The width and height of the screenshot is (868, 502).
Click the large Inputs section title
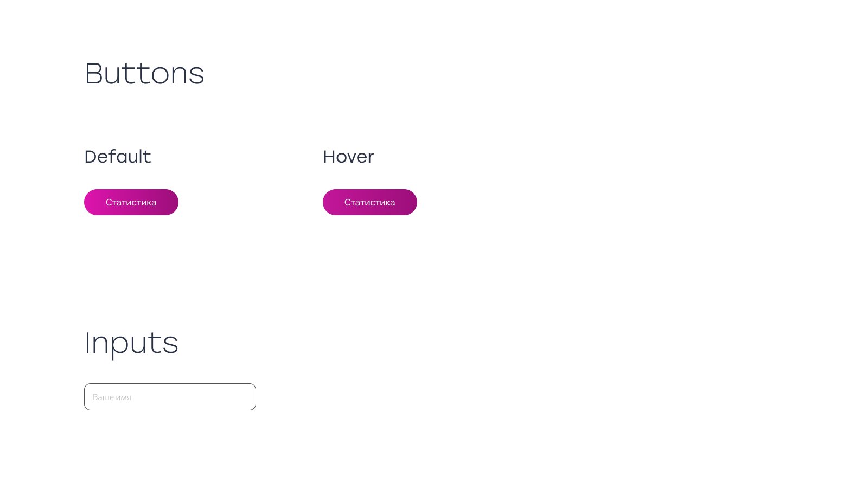(131, 343)
